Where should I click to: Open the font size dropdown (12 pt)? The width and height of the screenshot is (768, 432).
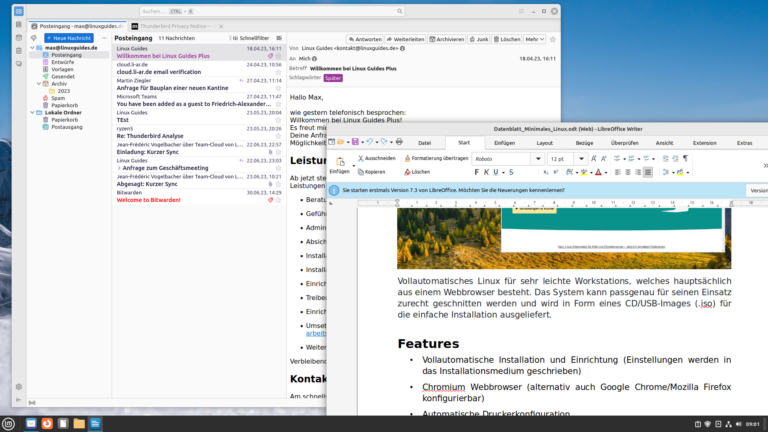click(581, 159)
